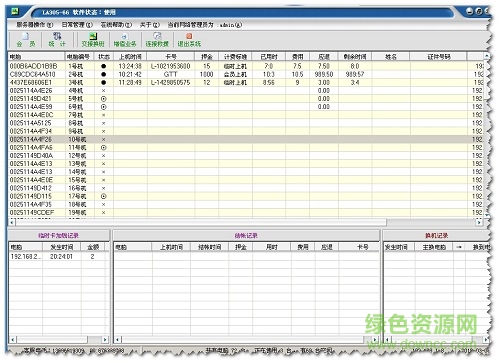500x363 pixels.
Task: Open the 在线帮助 menu
Action: click(x=116, y=25)
